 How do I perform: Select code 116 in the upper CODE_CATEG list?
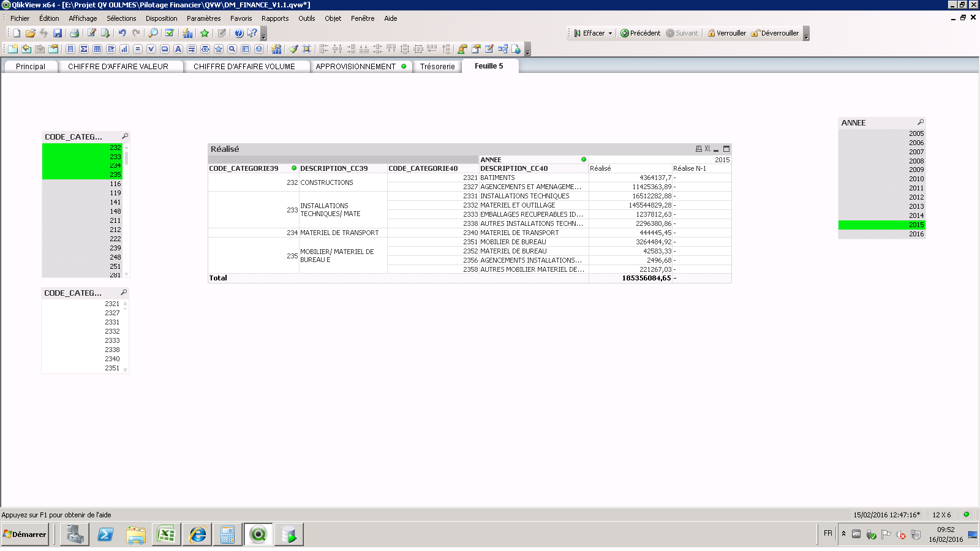tap(83, 184)
